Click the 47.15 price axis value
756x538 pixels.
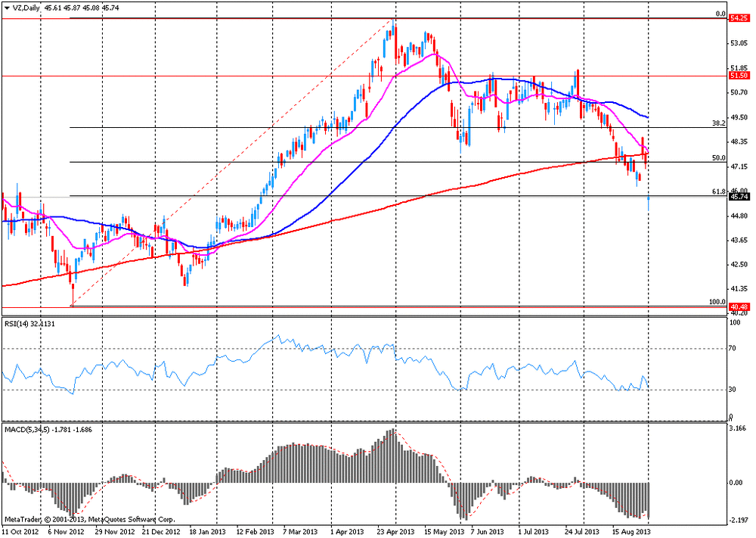tap(739, 166)
